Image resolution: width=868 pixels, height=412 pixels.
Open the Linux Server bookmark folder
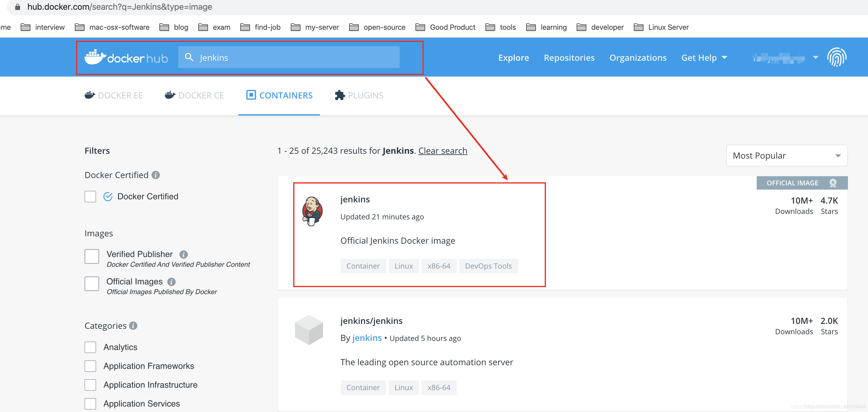[661, 27]
